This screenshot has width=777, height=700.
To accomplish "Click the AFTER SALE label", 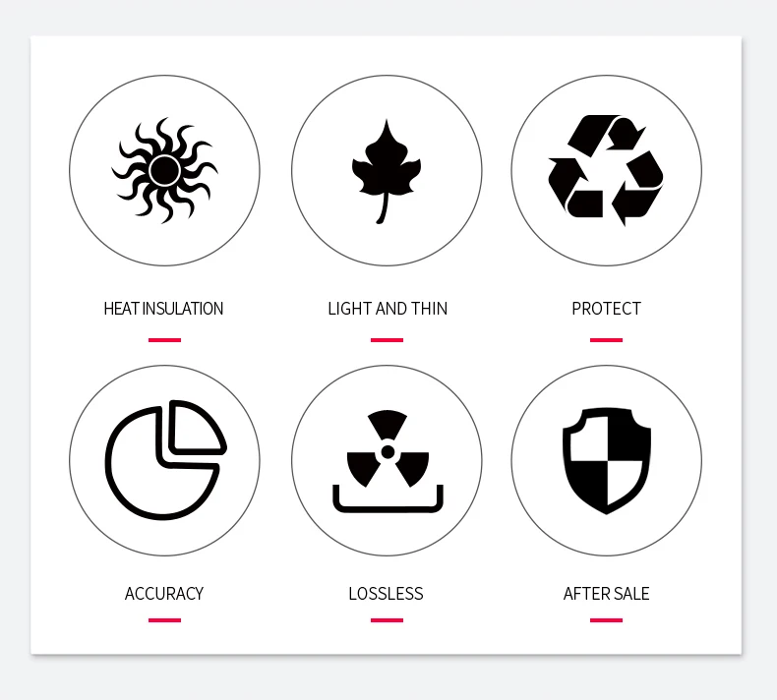I will [606, 594].
